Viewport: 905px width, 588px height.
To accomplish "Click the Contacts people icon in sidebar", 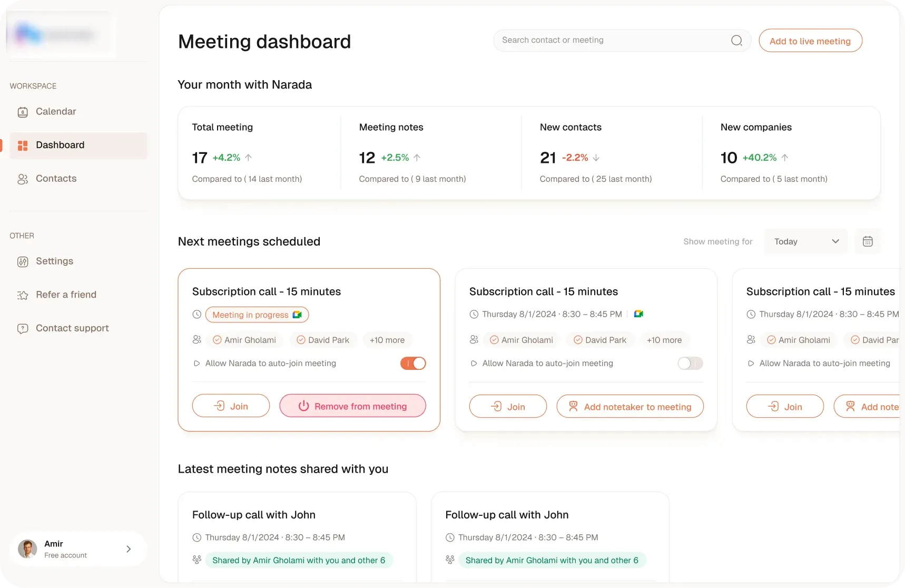I will tap(23, 179).
